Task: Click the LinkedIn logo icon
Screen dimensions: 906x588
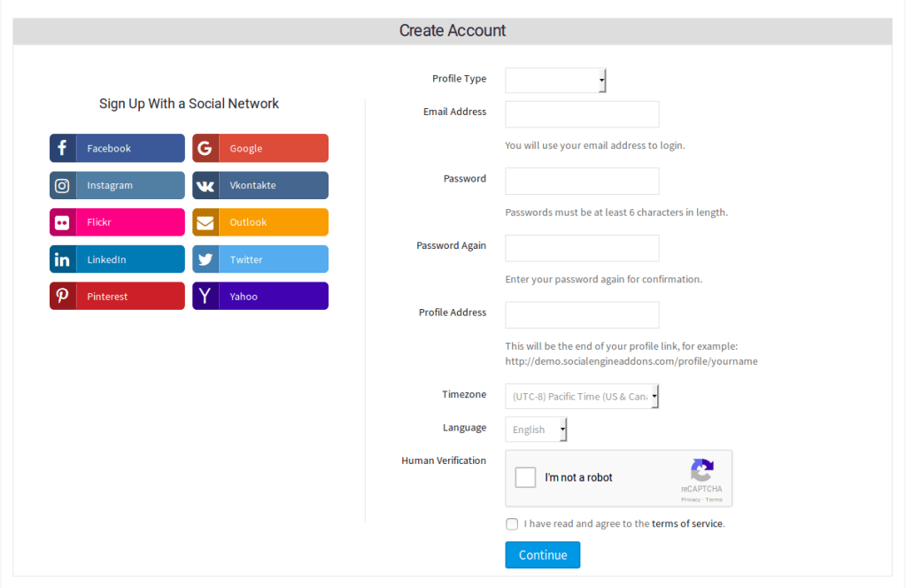Action: click(x=62, y=260)
